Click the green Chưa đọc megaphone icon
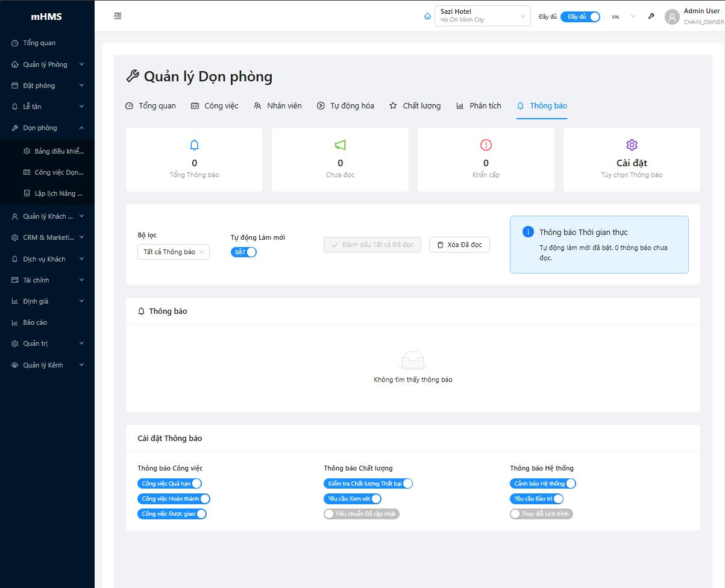This screenshot has width=725, height=588. [340, 145]
